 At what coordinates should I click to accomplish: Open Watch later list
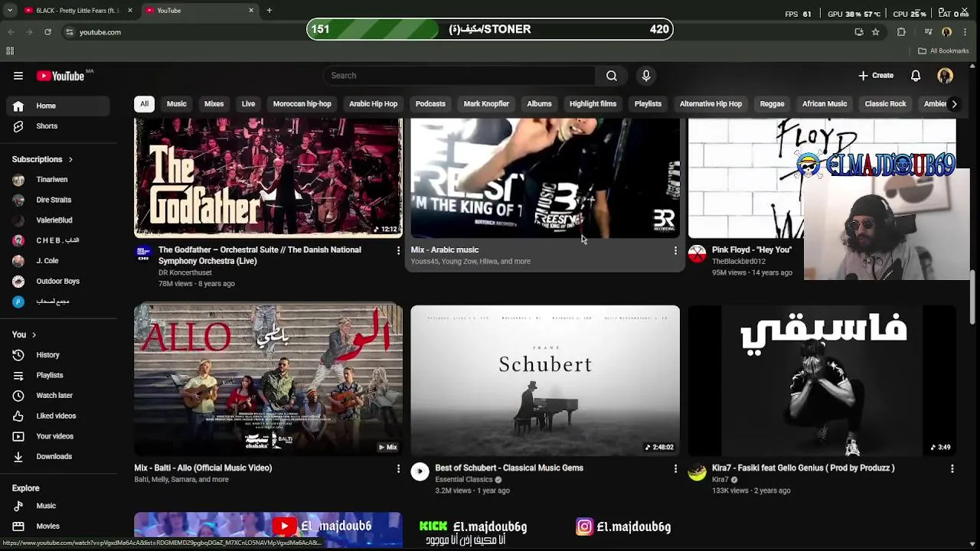(55, 396)
